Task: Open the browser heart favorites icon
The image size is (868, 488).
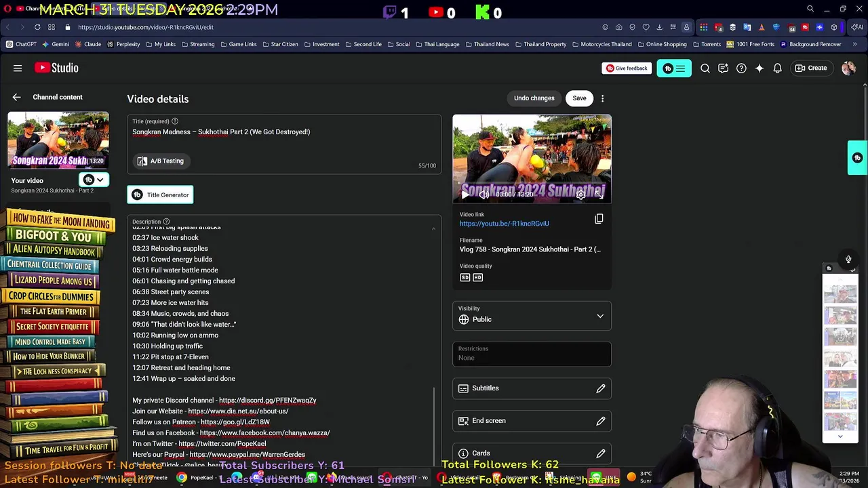Action: (646, 27)
